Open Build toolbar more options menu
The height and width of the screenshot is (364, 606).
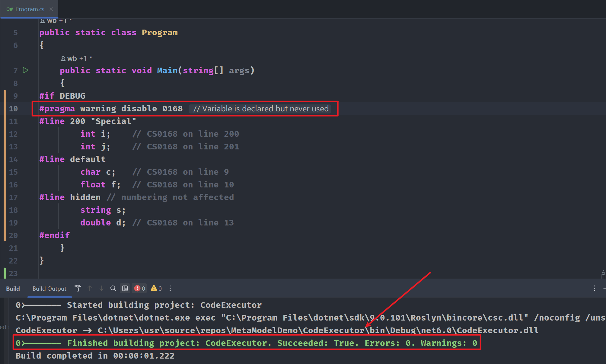(x=170, y=289)
